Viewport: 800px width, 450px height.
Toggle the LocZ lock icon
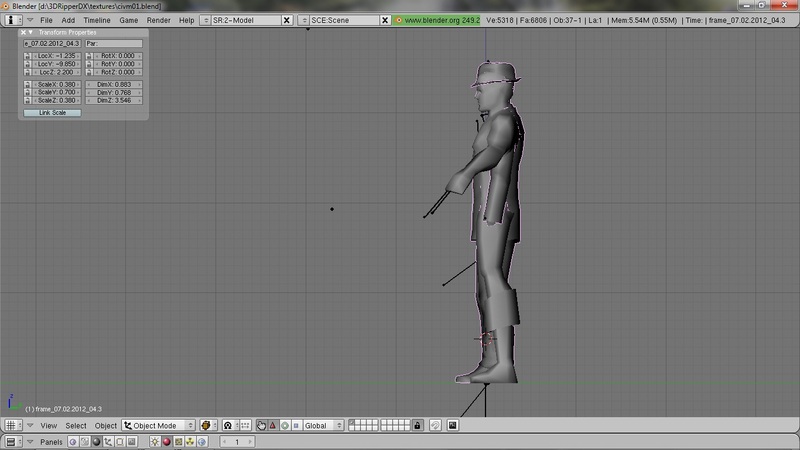pos(27,72)
